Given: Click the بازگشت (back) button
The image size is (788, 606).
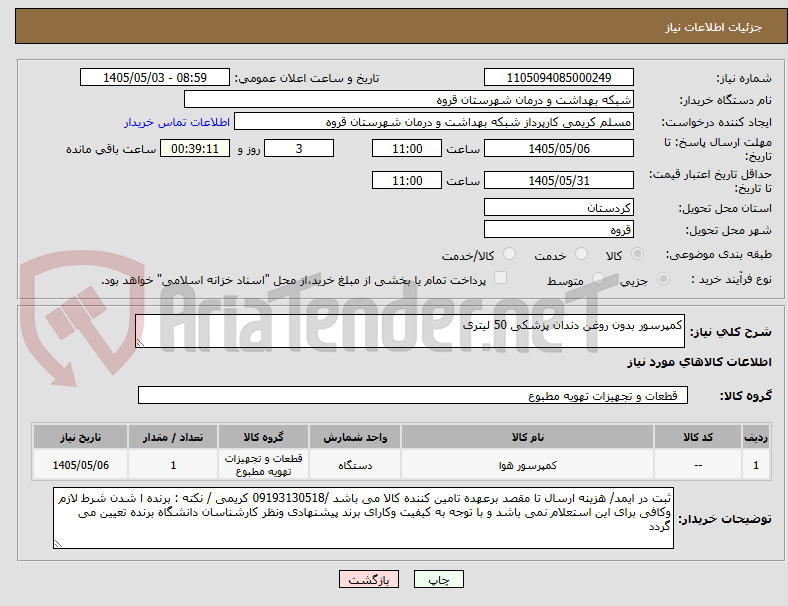Looking at the screenshot, I should (368, 579).
